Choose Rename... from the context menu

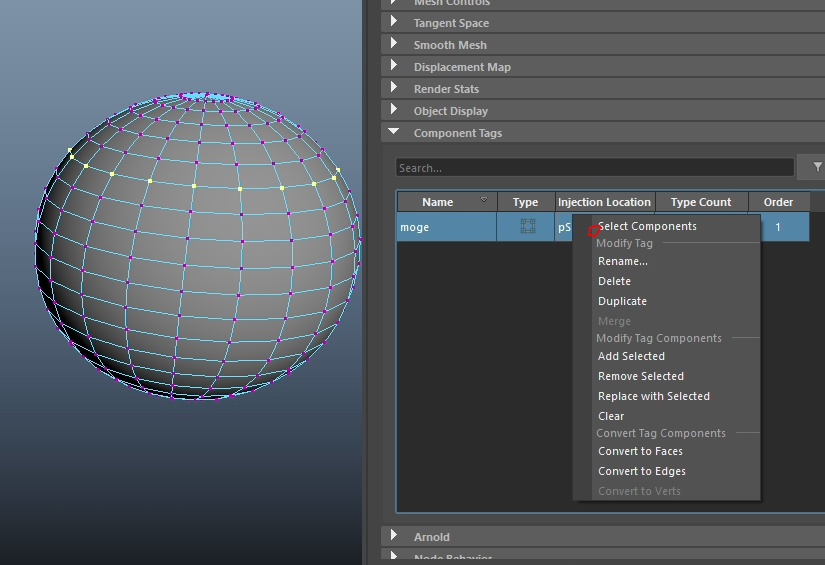pyautogui.click(x=666, y=261)
